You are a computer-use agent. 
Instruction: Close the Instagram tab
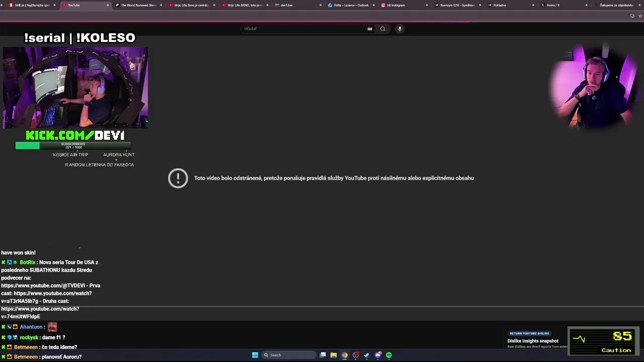click(427, 5)
